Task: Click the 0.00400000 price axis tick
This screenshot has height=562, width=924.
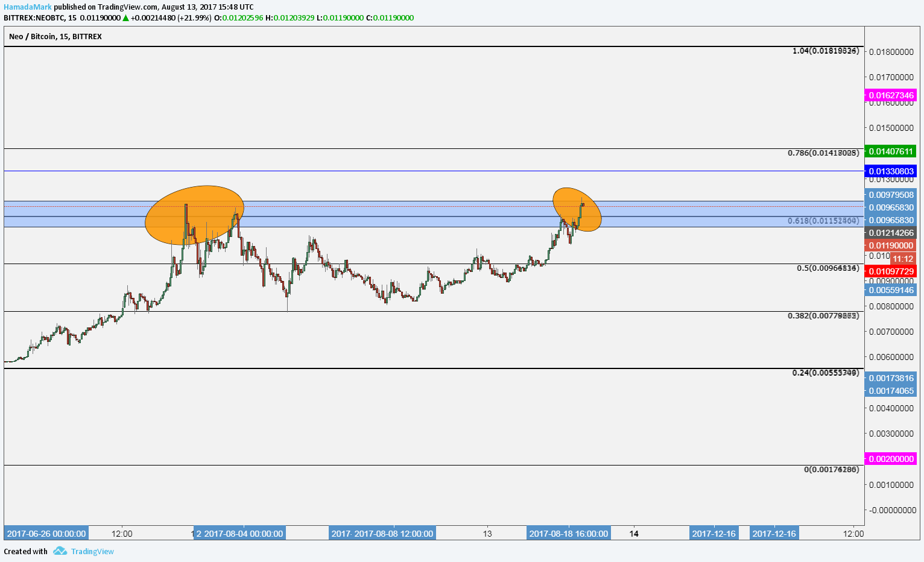Action: [x=891, y=408]
